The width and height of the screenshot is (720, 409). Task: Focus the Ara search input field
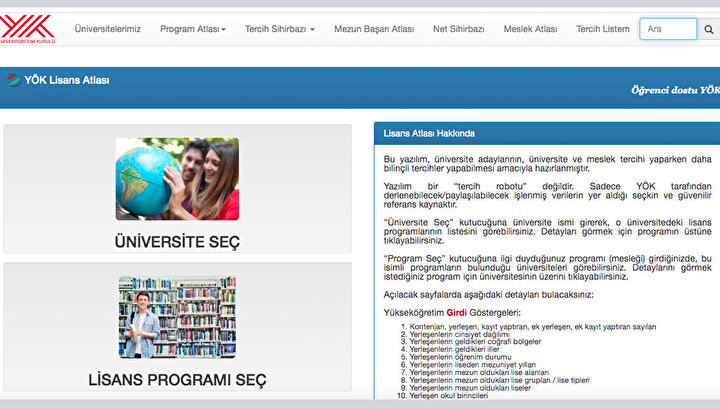668,29
